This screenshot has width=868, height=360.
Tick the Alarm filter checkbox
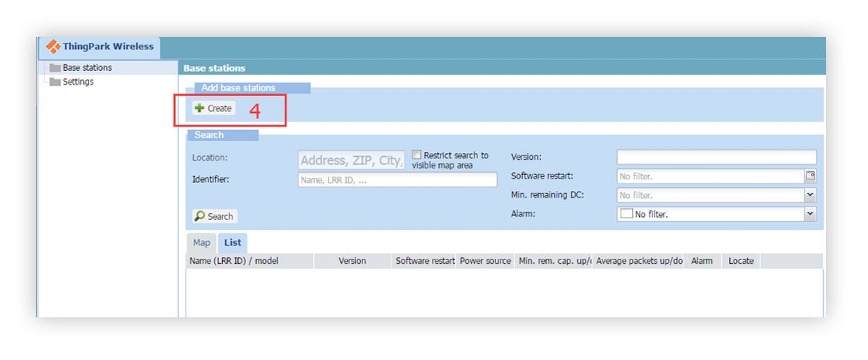[626, 214]
